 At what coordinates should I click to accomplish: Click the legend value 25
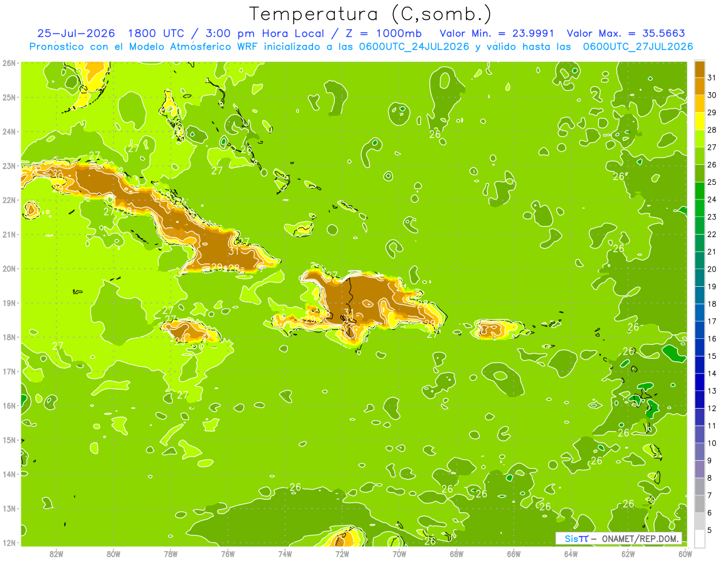click(x=712, y=182)
